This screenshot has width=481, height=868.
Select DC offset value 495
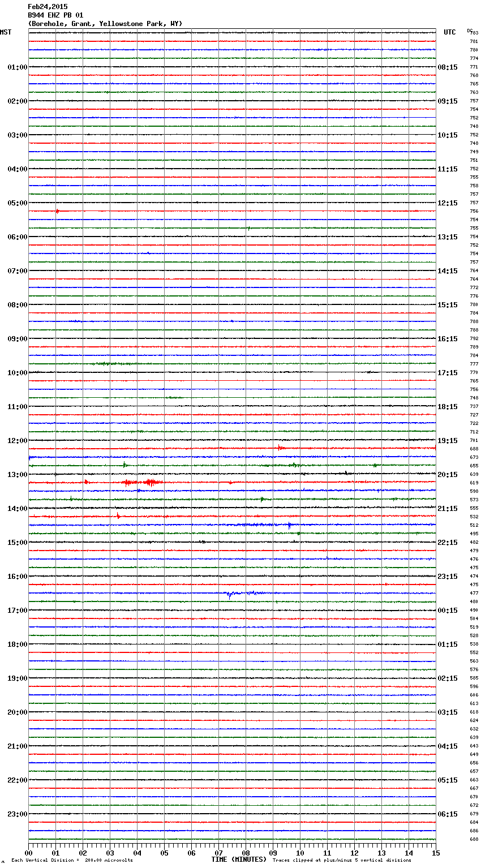coord(474,534)
